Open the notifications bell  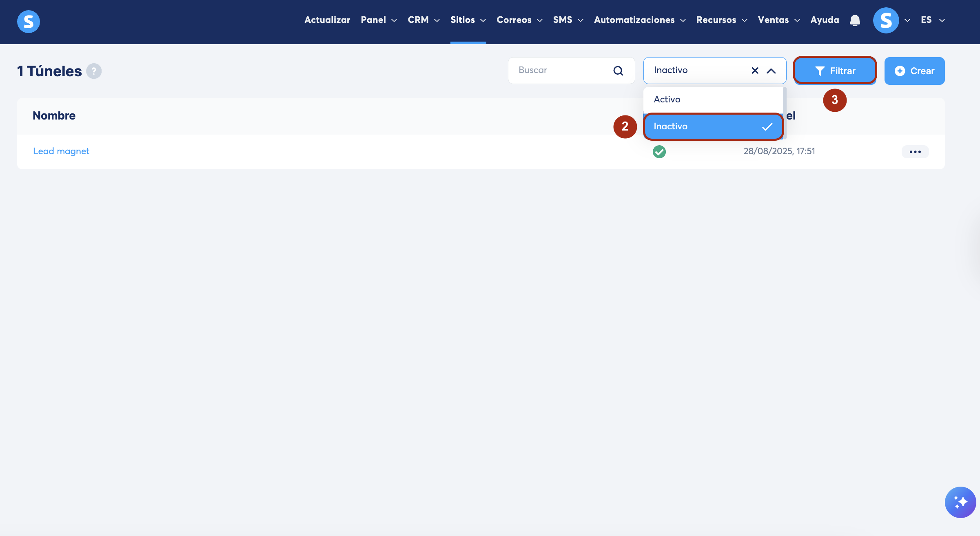pos(855,20)
